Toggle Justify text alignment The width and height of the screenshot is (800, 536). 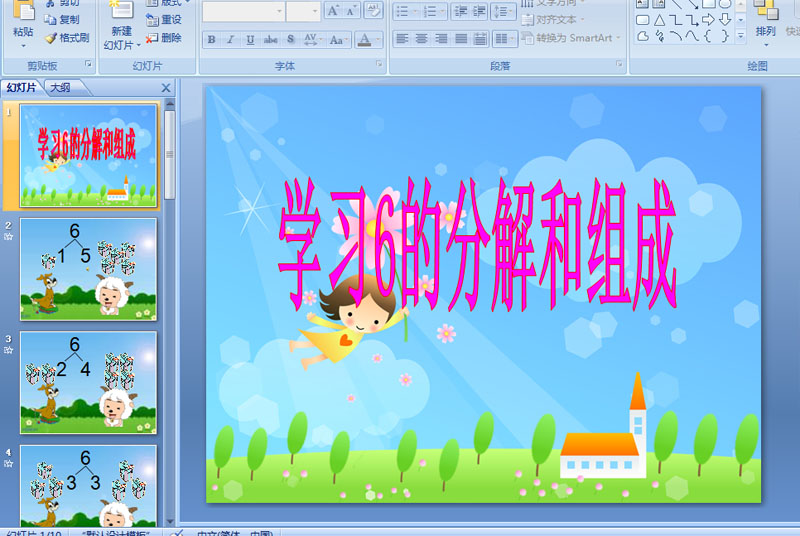pyautogui.click(x=461, y=39)
